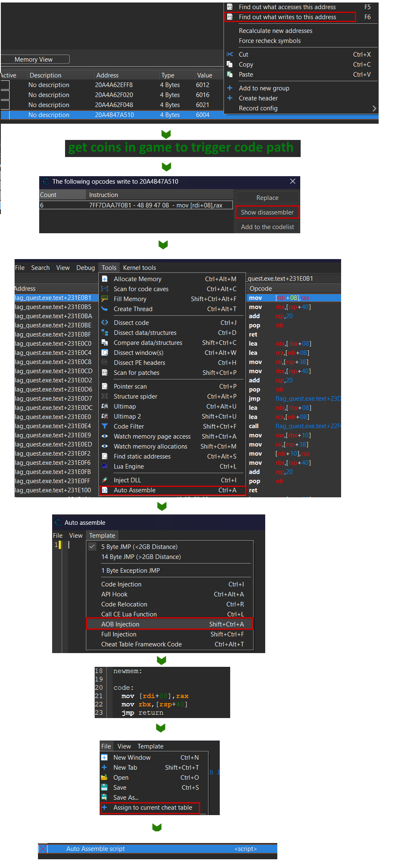This screenshot has width=417, height=868.
Task: Click the Paste clipboard icon
Action: click(x=230, y=75)
